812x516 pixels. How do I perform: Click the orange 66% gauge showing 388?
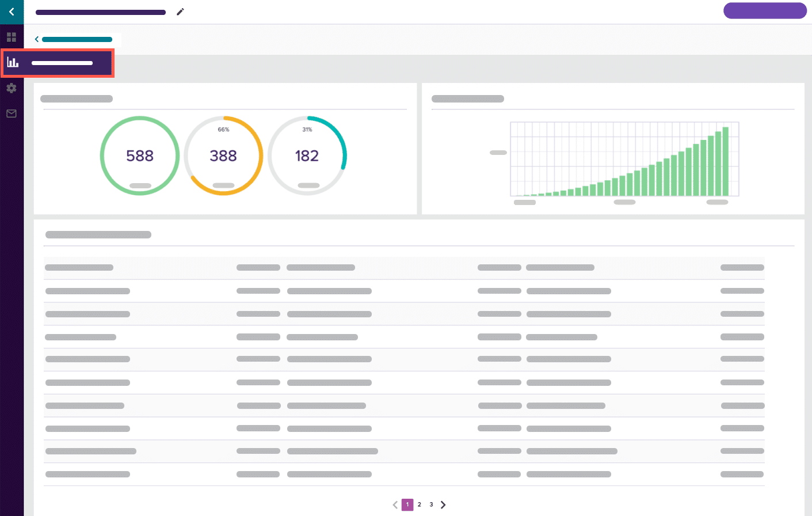[x=223, y=155]
